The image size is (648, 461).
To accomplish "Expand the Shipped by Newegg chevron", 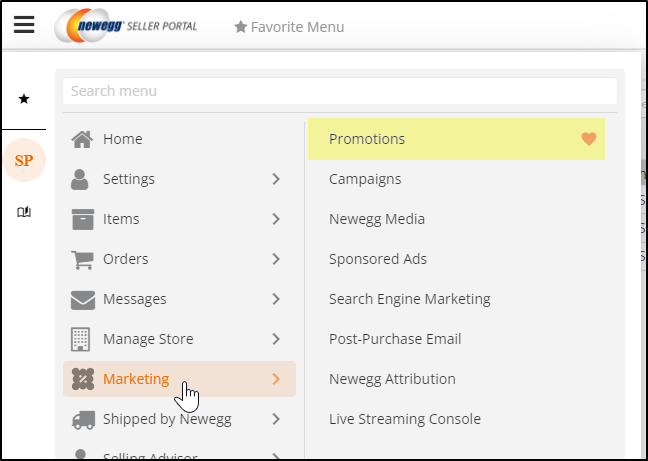I will [276, 419].
